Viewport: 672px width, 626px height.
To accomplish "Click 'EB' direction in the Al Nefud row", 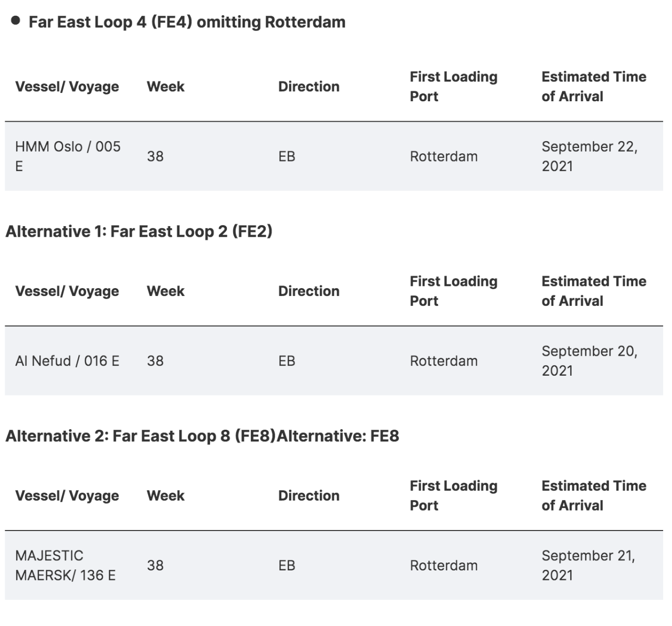I will pyautogui.click(x=287, y=361).
